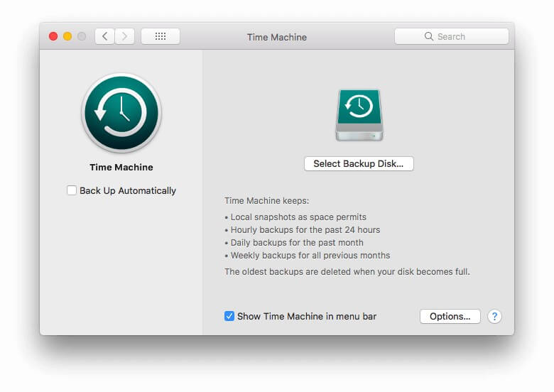Open the Options dialog button
This screenshot has height=392, width=554.
coord(450,316)
